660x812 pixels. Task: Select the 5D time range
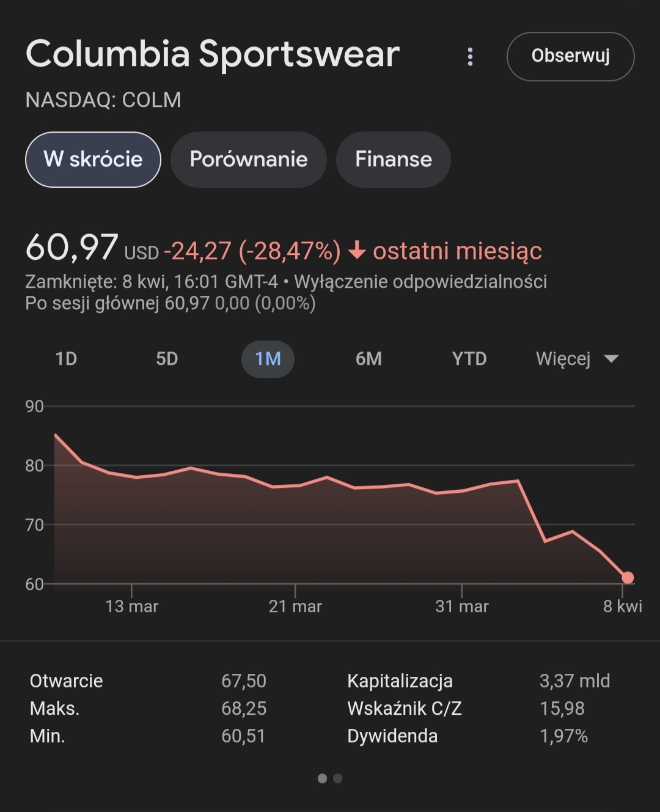coord(167,359)
